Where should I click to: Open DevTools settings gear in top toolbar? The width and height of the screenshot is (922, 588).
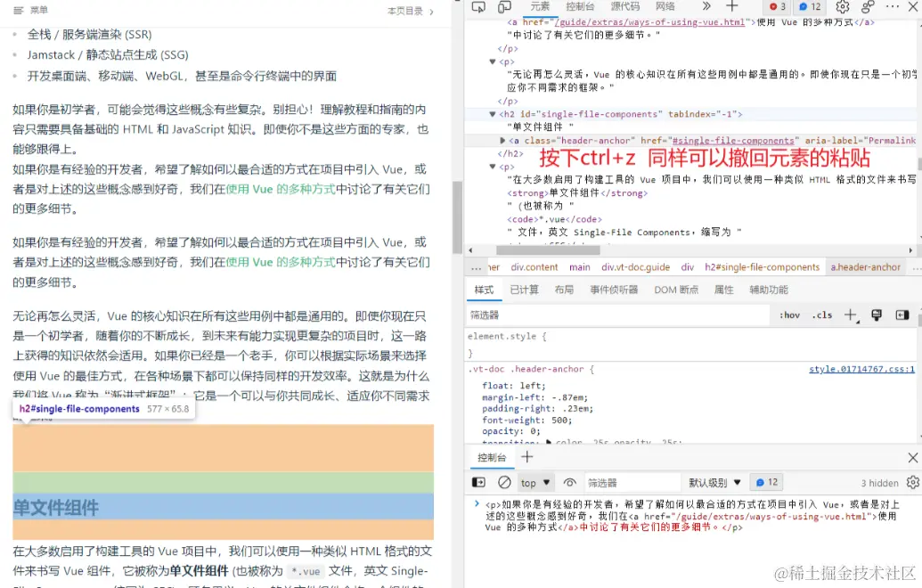coord(843,6)
